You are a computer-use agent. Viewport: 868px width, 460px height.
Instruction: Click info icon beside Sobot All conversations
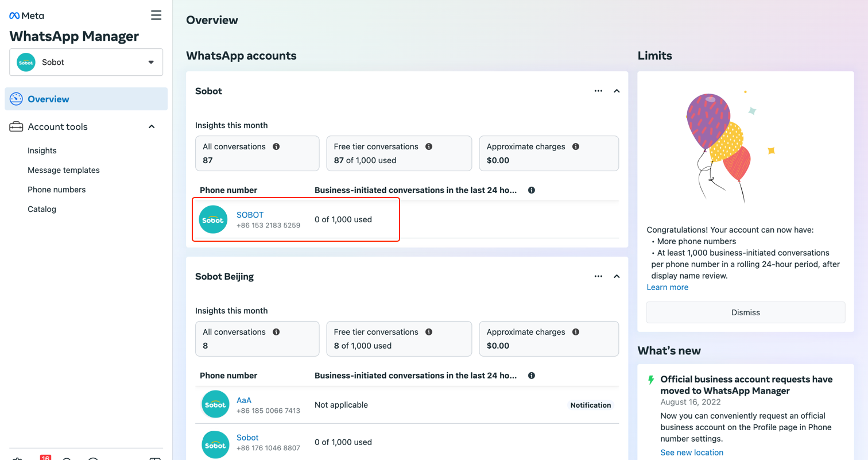tap(276, 146)
